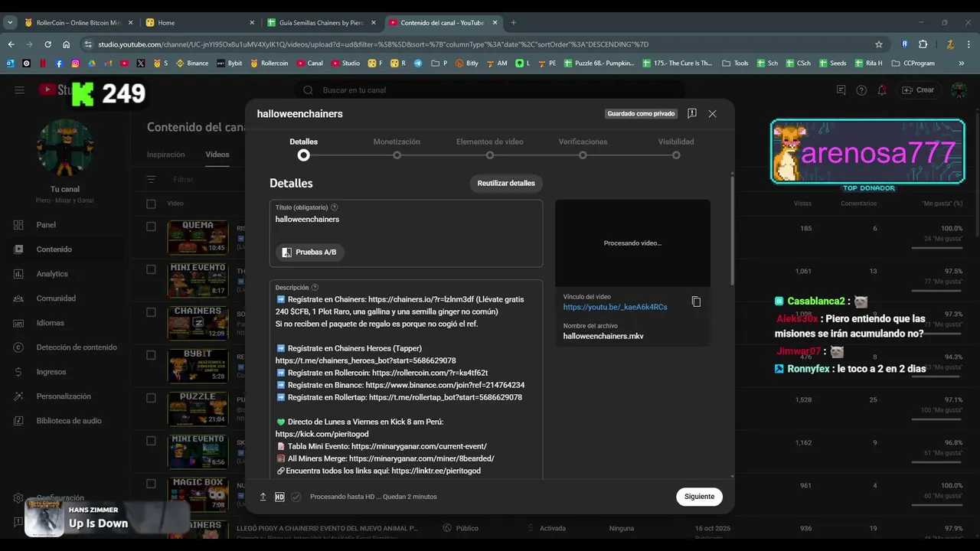
Task: Open the PUZZLE video thumbnail
Action: [x=198, y=409]
